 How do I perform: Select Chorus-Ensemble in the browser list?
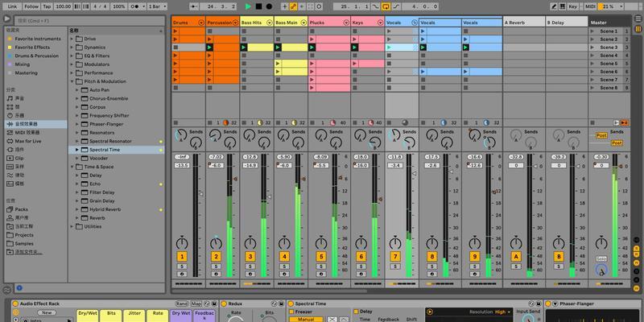(x=109, y=98)
